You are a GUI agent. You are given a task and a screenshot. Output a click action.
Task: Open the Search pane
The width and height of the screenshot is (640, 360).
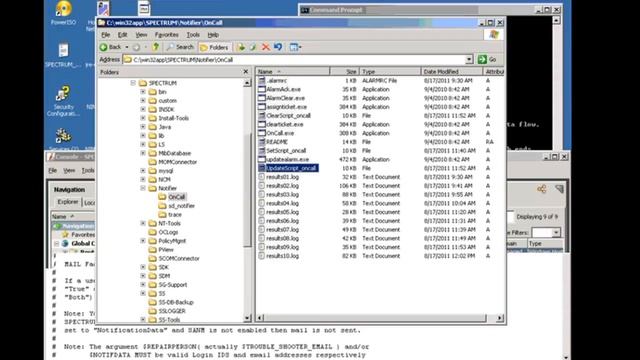coord(180,47)
